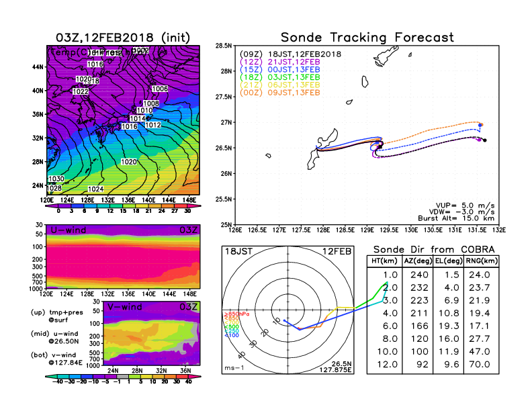
Task: Click the 'VUP= 5.0 m/s' parameter text
Action: click(x=465, y=205)
